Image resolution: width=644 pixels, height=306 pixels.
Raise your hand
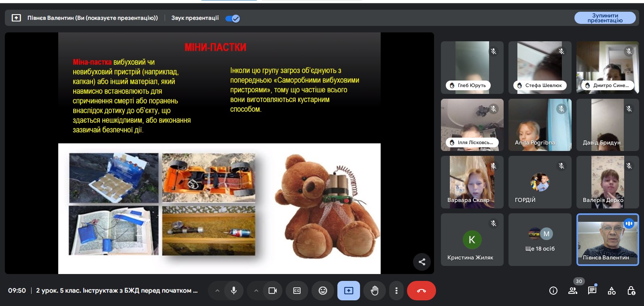pos(375,291)
